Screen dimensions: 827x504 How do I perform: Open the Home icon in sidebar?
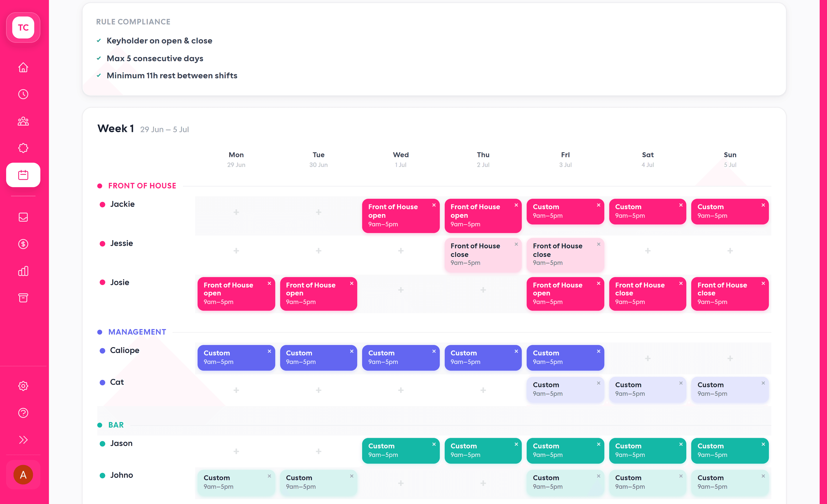coord(23,67)
